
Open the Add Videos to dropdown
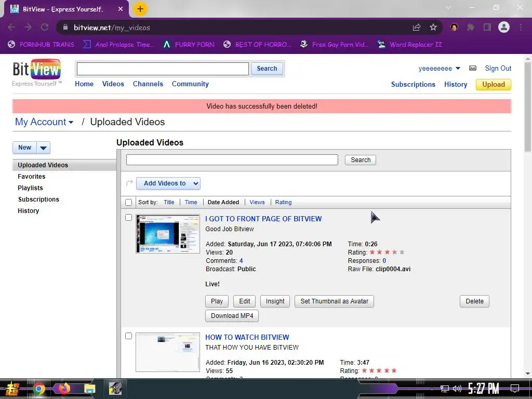click(168, 183)
